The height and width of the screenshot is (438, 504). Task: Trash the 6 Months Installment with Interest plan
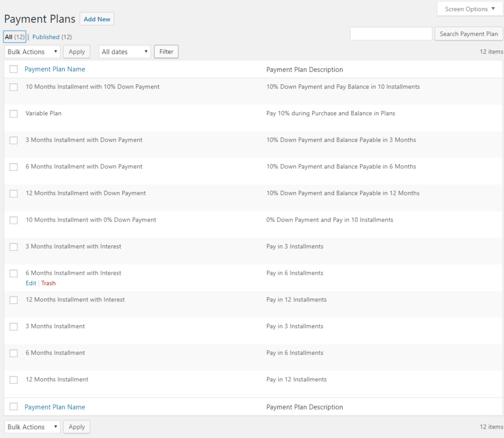[x=48, y=283]
